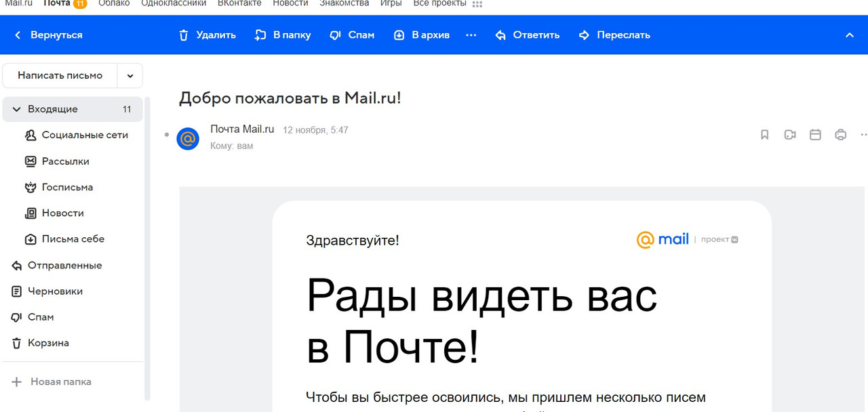Expand the Написать письмо dropdown arrow

[130, 76]
